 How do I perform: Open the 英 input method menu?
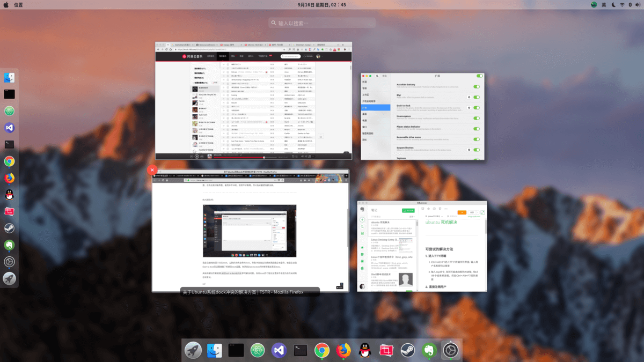click(x=604, y=5)
